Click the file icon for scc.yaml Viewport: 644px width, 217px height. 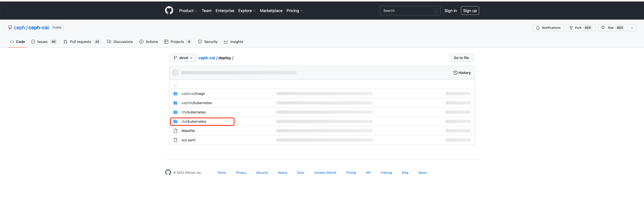click(x=176, y=140)
